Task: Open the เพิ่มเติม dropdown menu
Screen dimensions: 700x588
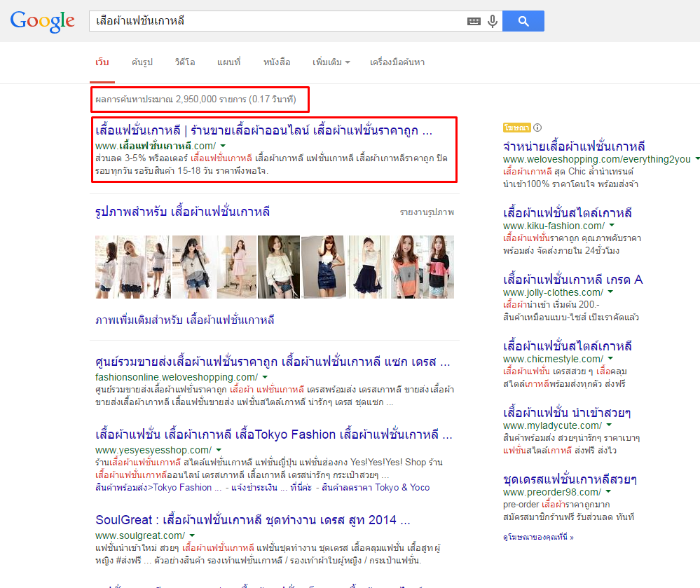Action: pyautogui.click(x=331, y=62)
